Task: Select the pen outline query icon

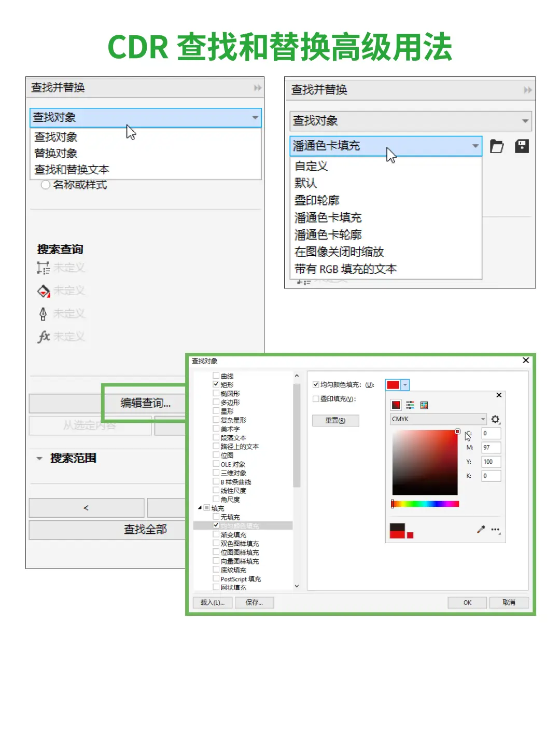Action: [x=43, y=313]
